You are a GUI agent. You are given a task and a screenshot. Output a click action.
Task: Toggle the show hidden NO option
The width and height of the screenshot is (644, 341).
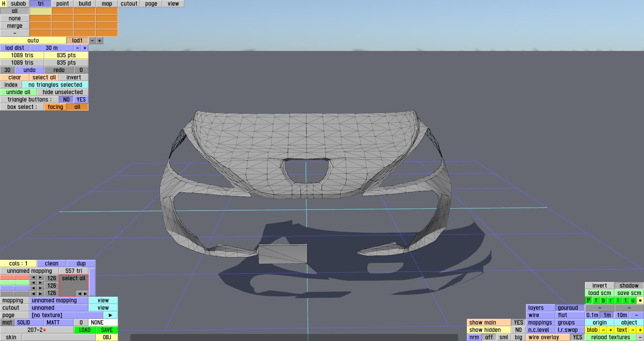[519, 330]
